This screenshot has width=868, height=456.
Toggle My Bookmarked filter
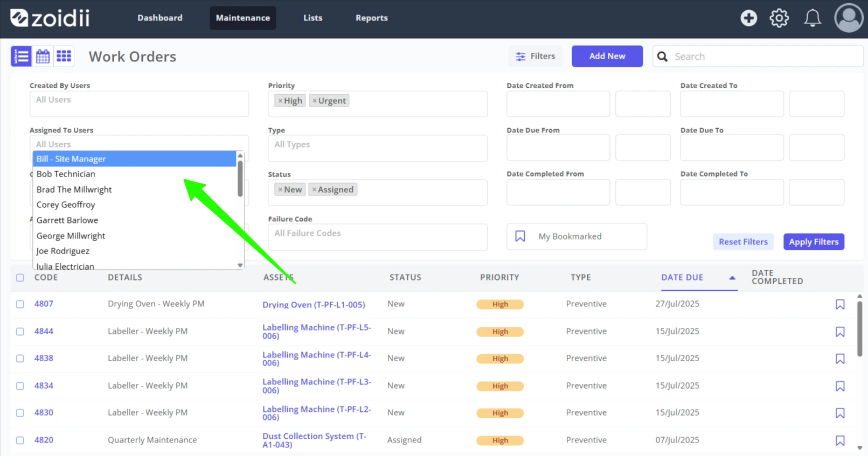point(577,236)
